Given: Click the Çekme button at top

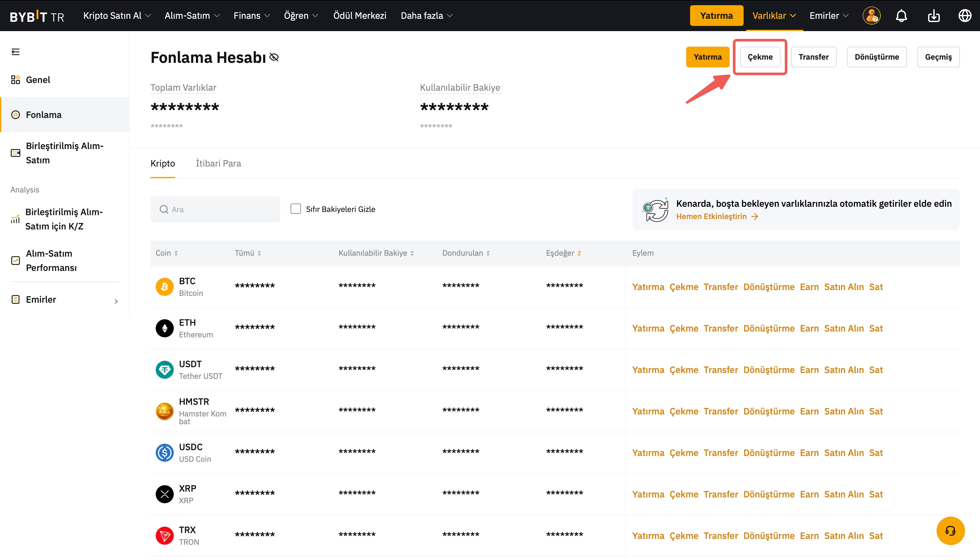Looking at the screenshot, I should (x=759, y=57).
